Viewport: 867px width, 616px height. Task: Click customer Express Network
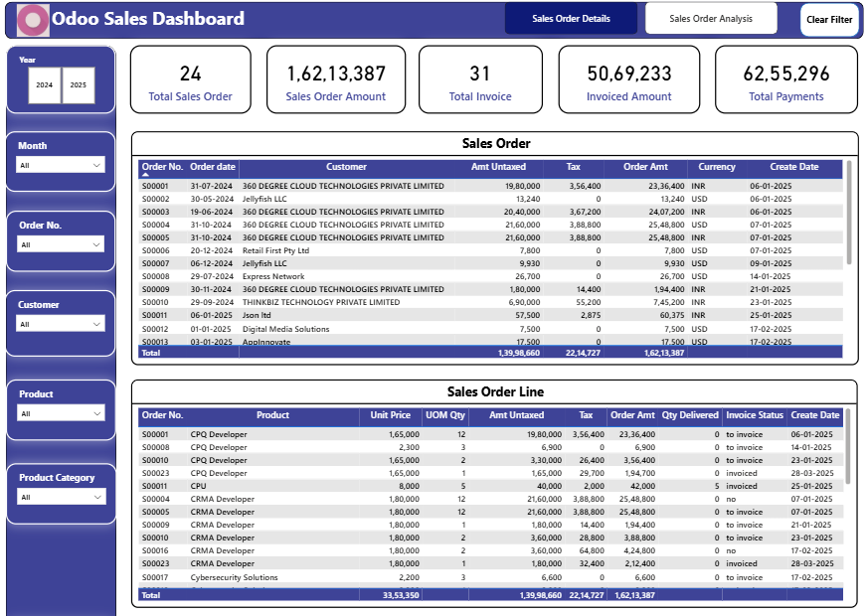(273, 276)
